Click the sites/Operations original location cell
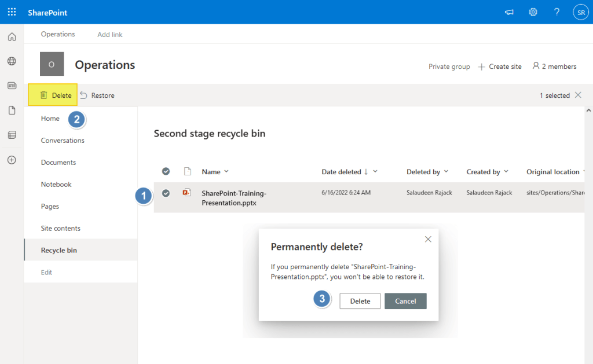593x364 pixels. click(x=555, y=192)
